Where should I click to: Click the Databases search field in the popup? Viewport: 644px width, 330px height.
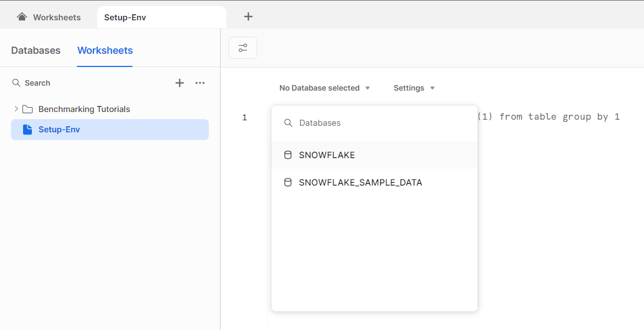[x=375, y=123]
